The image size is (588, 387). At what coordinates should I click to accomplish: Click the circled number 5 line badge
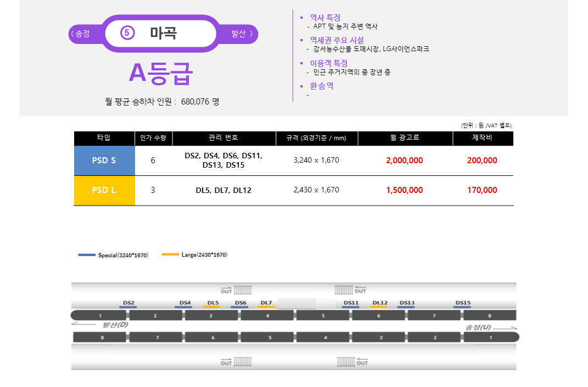(x=127, y=32)
